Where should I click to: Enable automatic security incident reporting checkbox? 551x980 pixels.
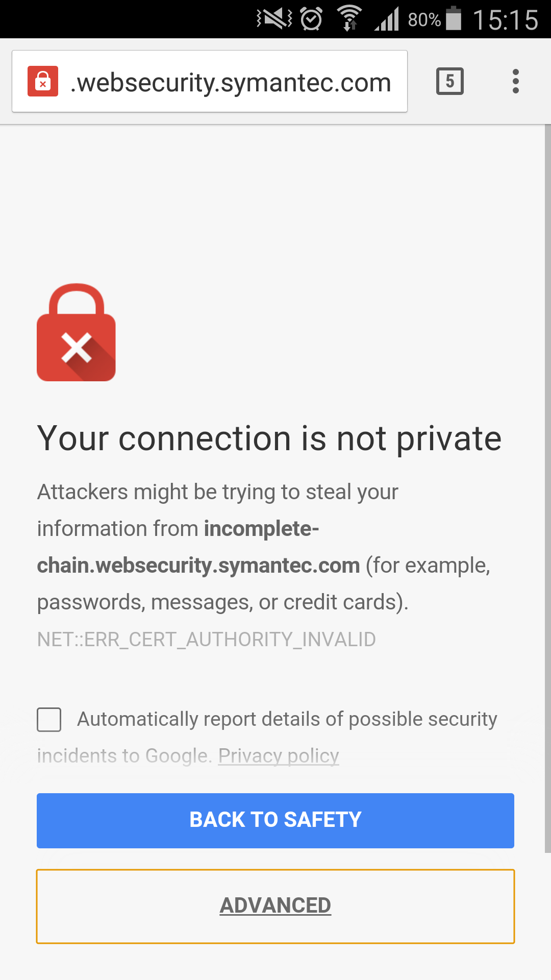[x=49, y=720]
